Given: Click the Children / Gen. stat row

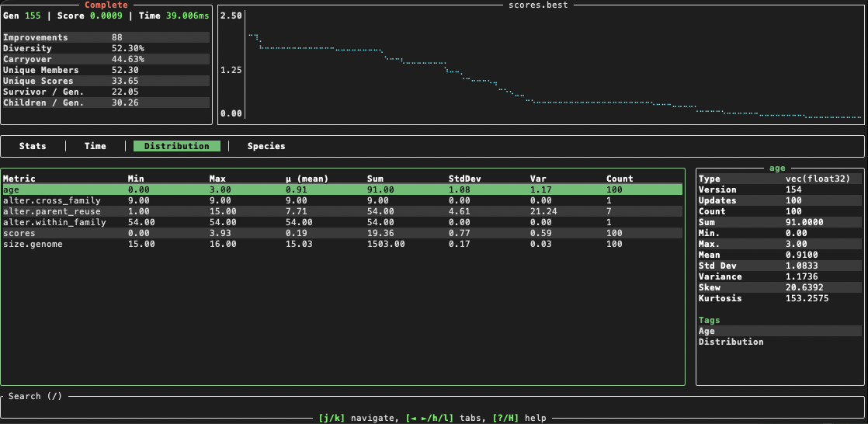Looking at the screenshot, I should 106,103.
